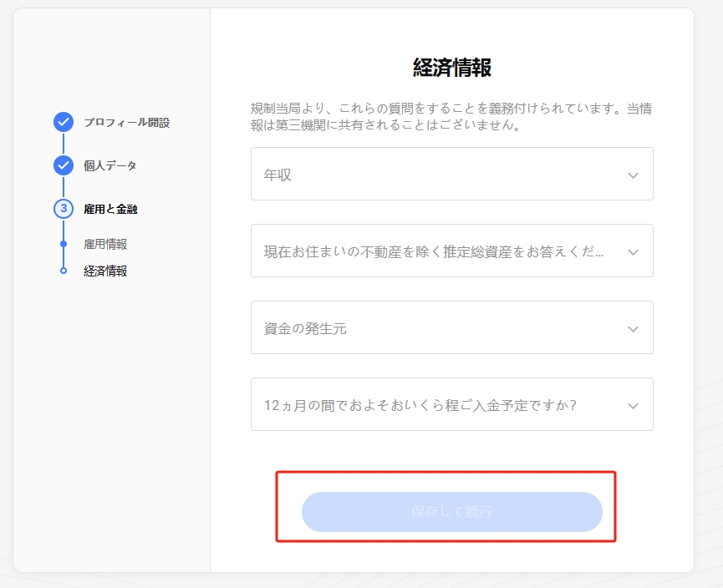
Task: Select the 個人データ step label
Action: [110, 165]
